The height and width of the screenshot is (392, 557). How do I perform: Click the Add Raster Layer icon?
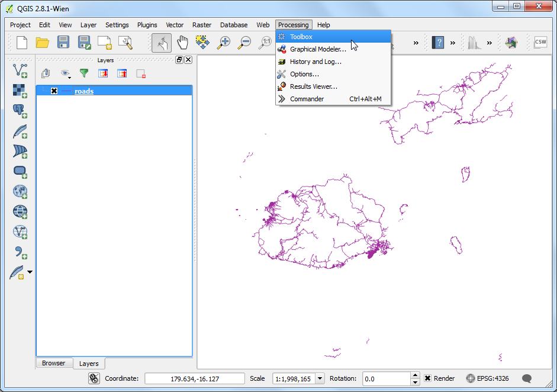[20, 91]
